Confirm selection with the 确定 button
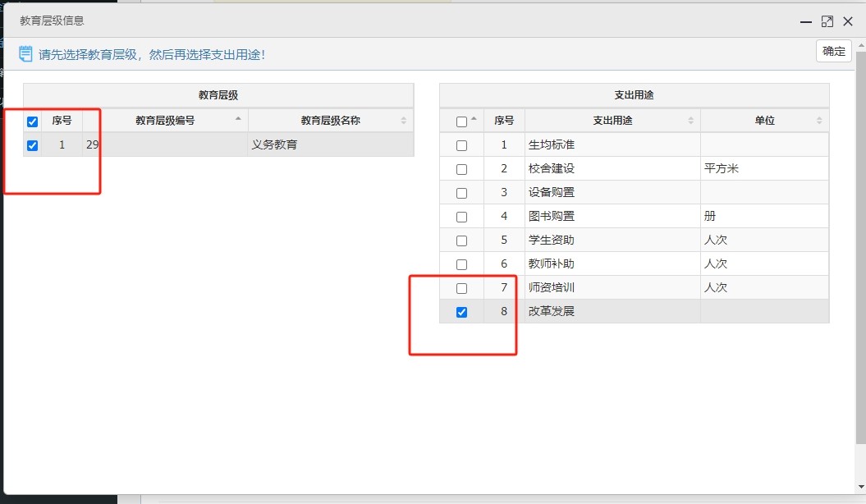The width and height of the screenshot is (866, 504). coord(833,52)
